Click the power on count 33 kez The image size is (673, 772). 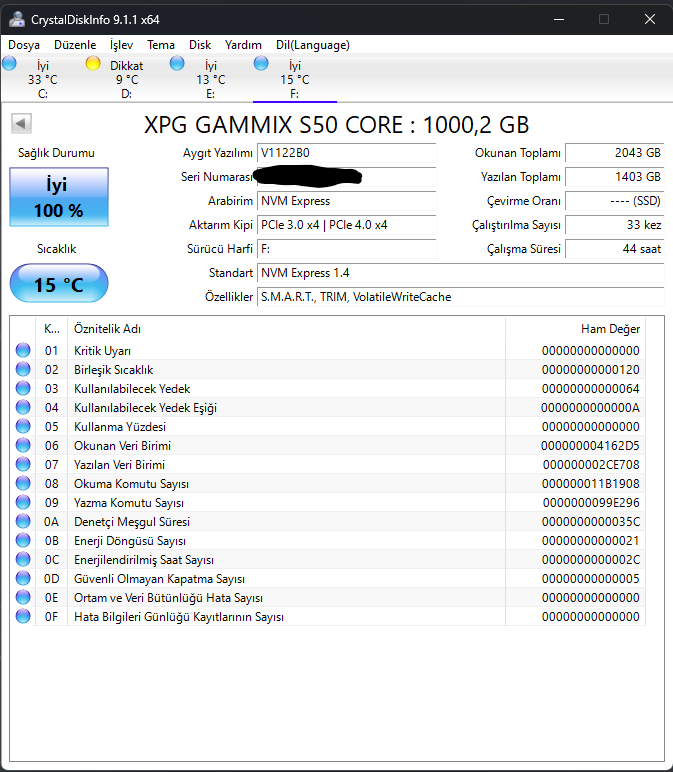[614, 225]
